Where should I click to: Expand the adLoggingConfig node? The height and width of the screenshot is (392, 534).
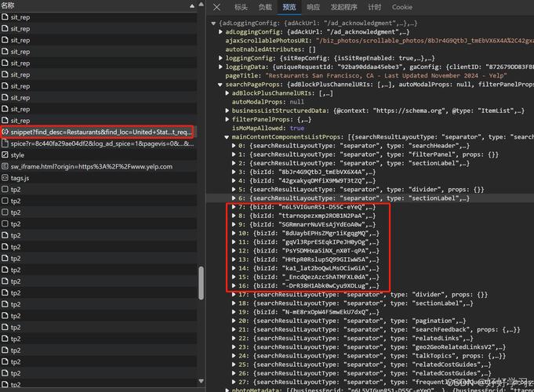[x=220, y=31]
